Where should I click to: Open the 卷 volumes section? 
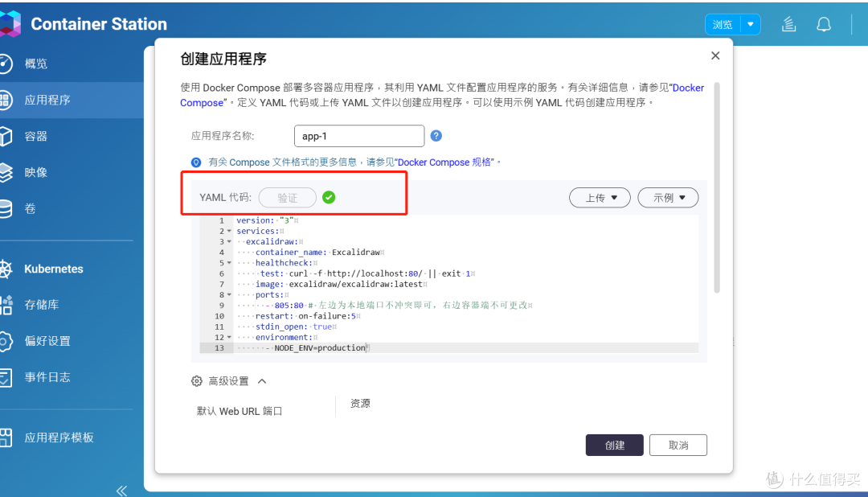[x=30, y=208]
